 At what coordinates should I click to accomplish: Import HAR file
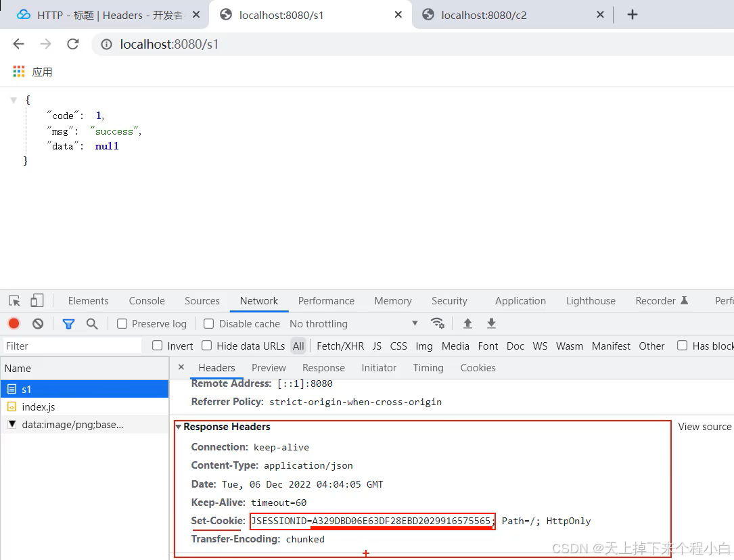pyautogui.click(x=467, y=323)
